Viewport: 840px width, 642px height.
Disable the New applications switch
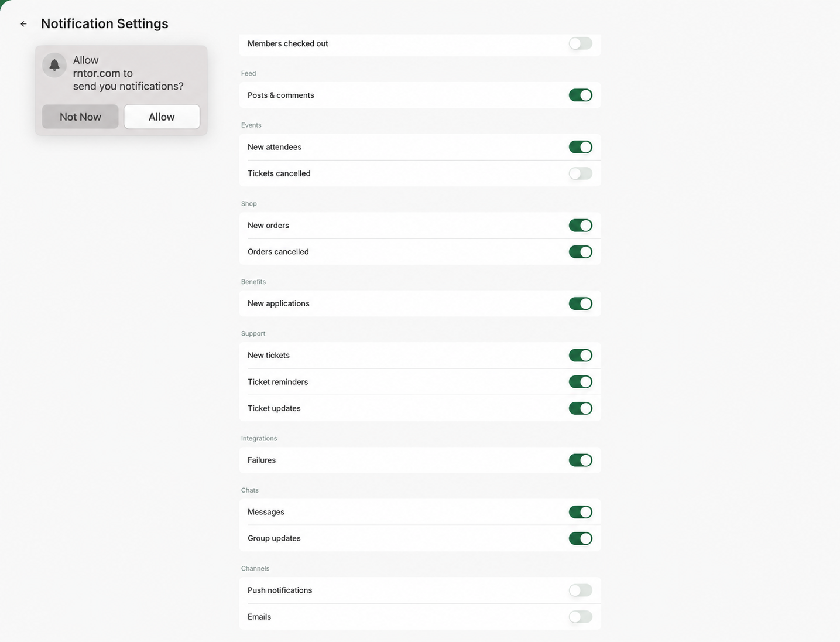(581, 303)
